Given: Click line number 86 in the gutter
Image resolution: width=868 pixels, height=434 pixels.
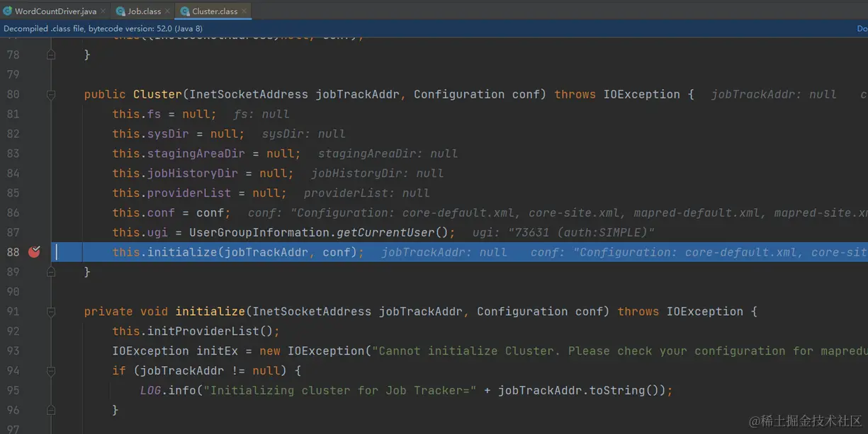Looking at the screenshot, I should tap(13, 212).
